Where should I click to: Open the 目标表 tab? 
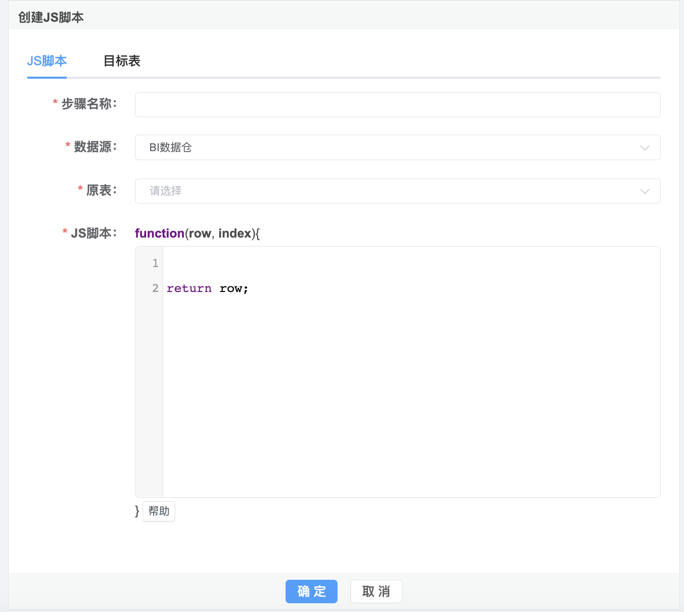pyautogui.click(x=121, y=61)
